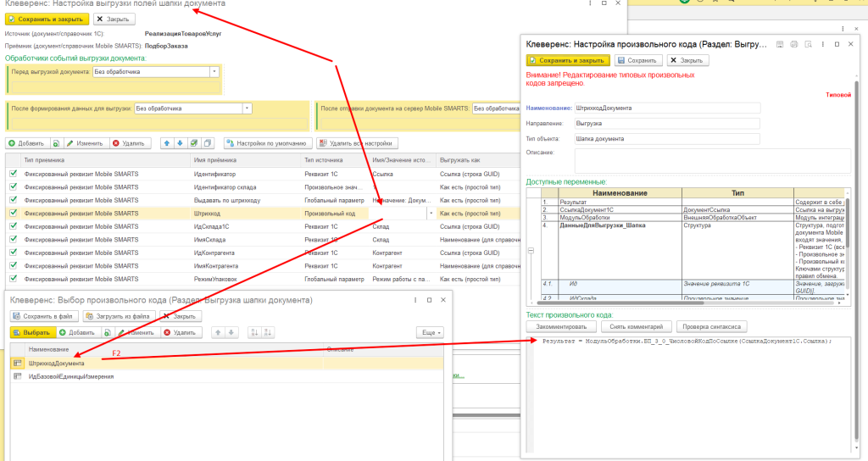Open the Еще dropdown in the code selection window

(430, 332)
